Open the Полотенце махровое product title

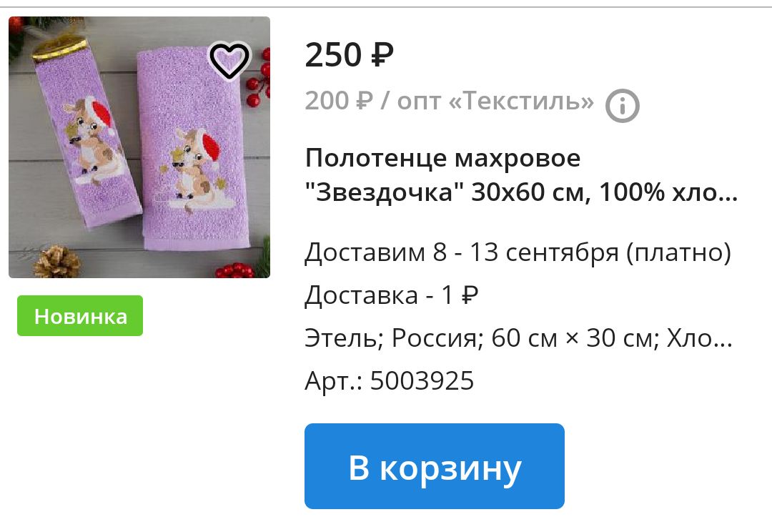(521, 175)
